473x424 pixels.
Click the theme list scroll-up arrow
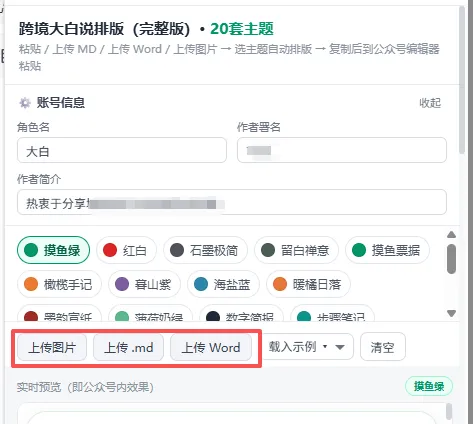(451, 235)
